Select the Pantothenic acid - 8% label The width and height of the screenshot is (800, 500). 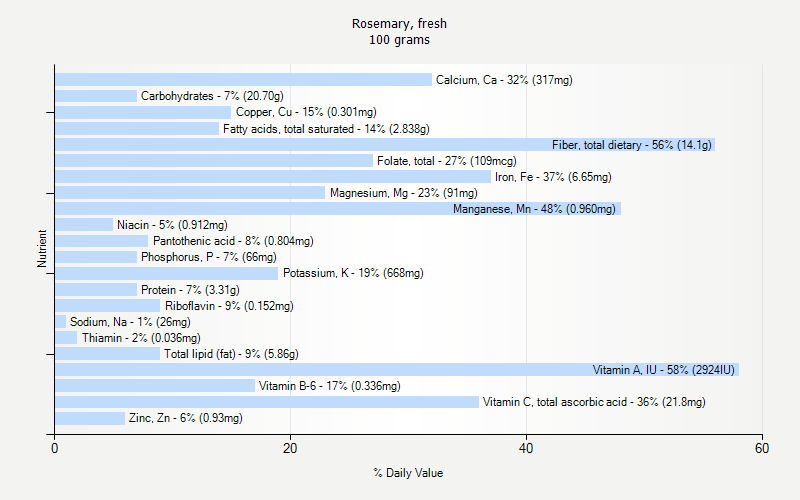point(233,241)
